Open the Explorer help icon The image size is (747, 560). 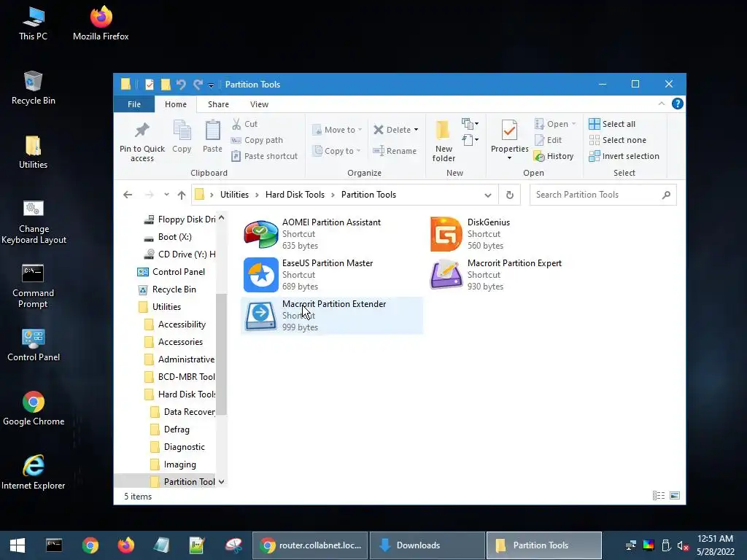[678, 104]
